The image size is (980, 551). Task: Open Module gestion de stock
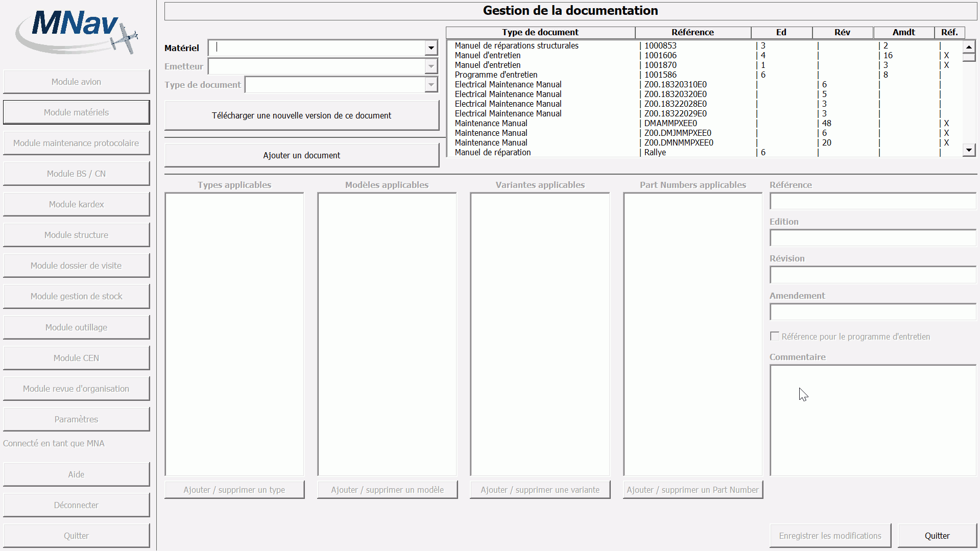coord(76,296)
